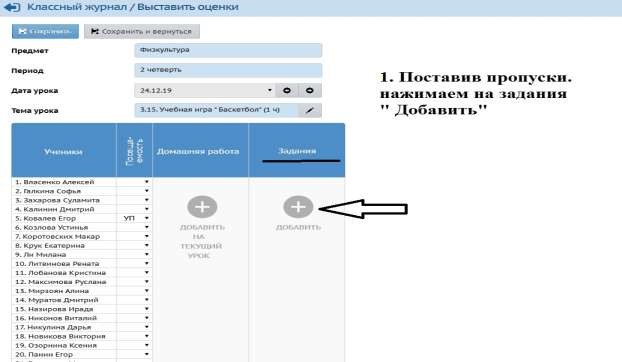Add homework with plus icon for current lesson
The height and width of the screenshot is (362, 622).
coord(202,207)
